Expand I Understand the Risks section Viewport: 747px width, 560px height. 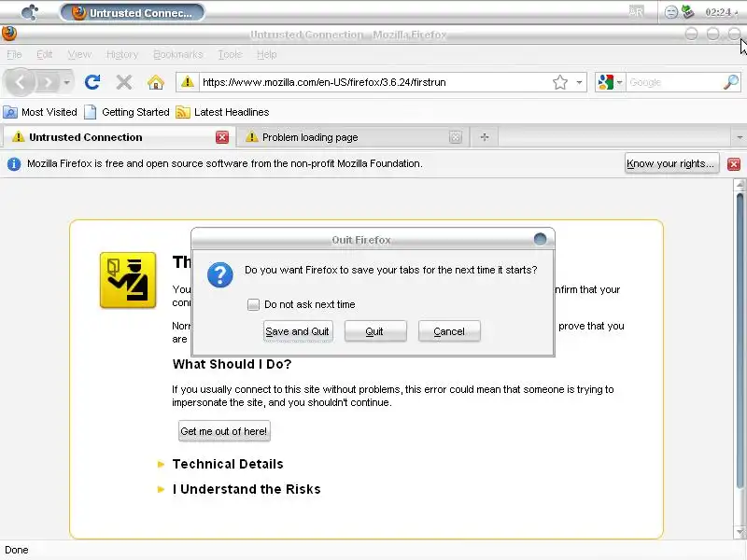[239, 489]
